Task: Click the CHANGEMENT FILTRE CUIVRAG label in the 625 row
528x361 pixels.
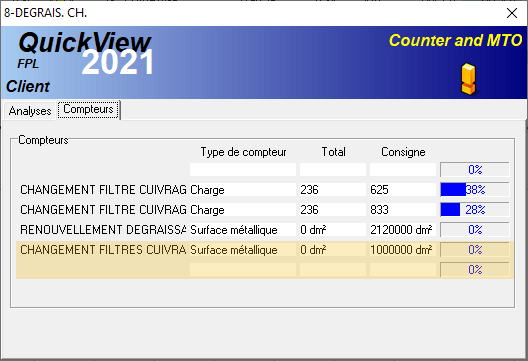Action: [103, 190]
